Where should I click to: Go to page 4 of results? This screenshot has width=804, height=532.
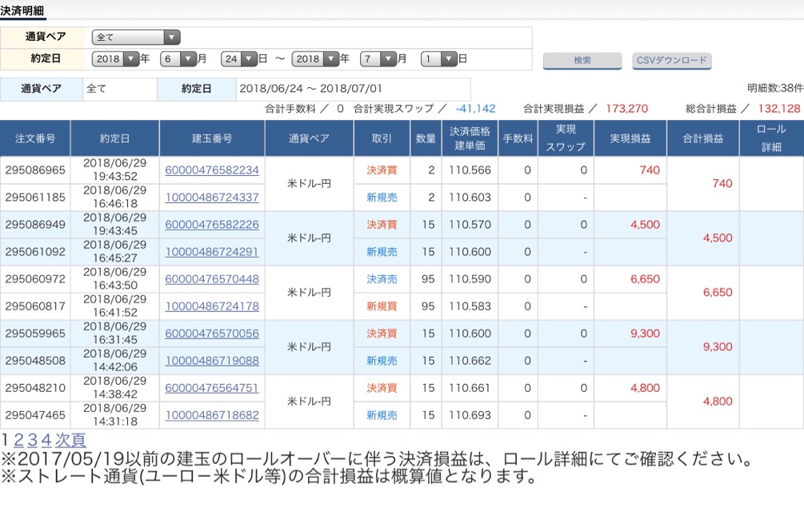(46, 440)
